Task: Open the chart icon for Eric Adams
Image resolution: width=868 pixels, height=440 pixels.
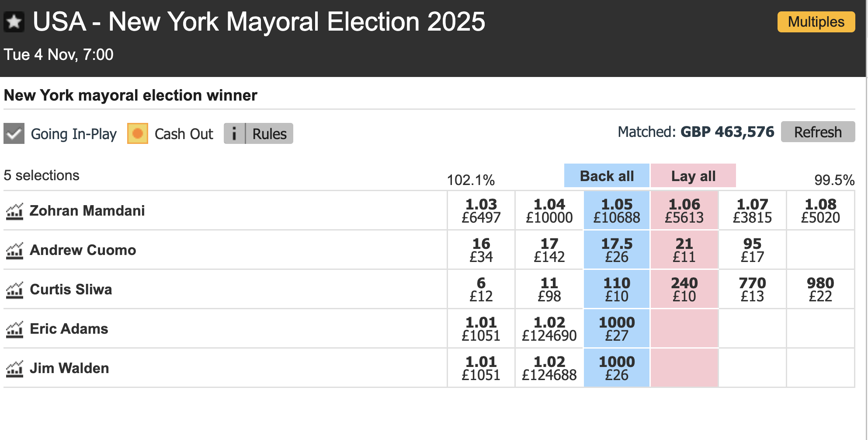Action: point(14,329)
